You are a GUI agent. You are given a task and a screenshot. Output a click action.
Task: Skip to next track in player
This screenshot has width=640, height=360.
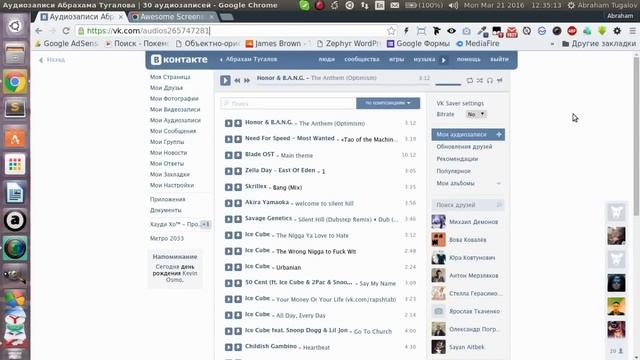point(247,81)
